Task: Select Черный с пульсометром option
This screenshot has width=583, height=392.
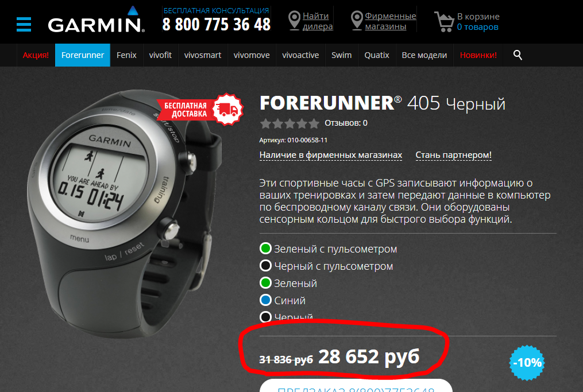Action: click(326, 266)
